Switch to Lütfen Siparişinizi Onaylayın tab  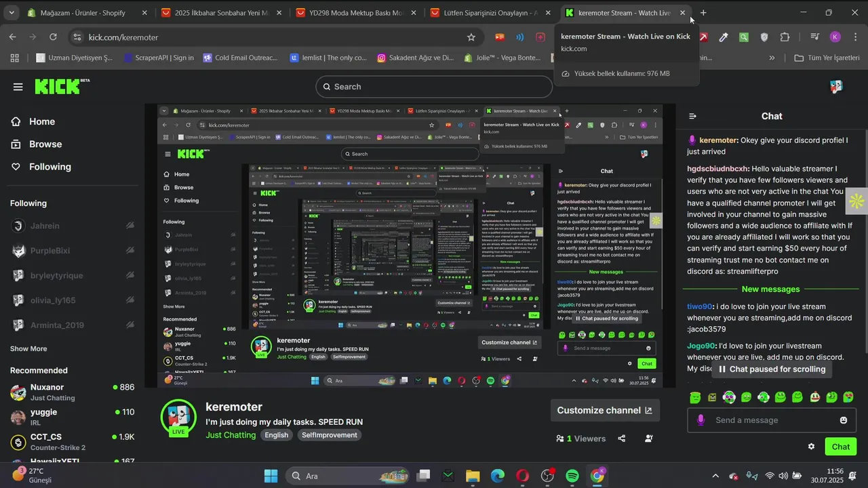(x=490, y=13)
